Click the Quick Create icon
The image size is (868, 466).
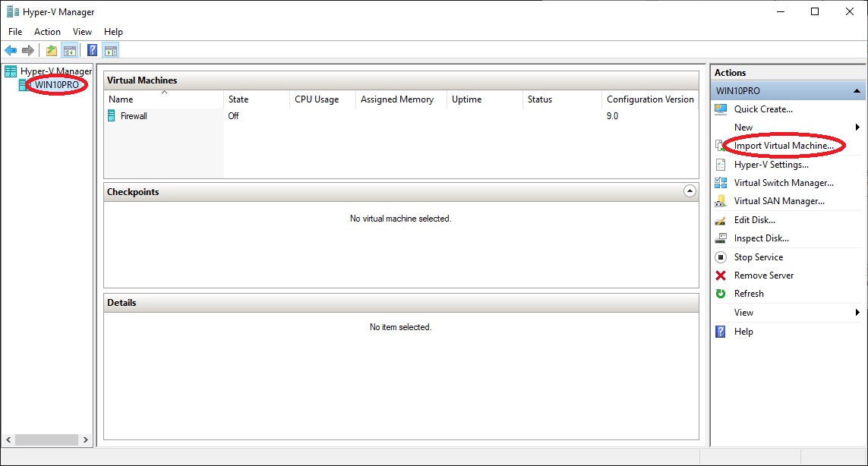point(721,109)
